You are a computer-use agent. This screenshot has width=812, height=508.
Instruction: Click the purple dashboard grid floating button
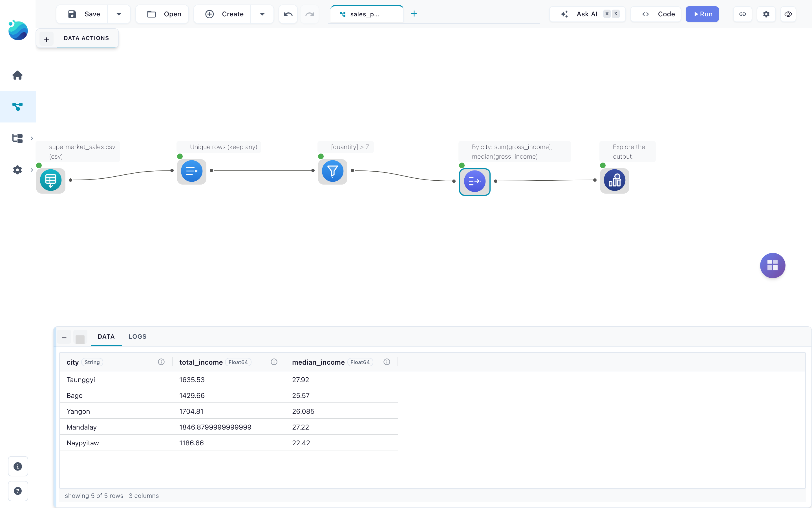click(x=773, y=265)
